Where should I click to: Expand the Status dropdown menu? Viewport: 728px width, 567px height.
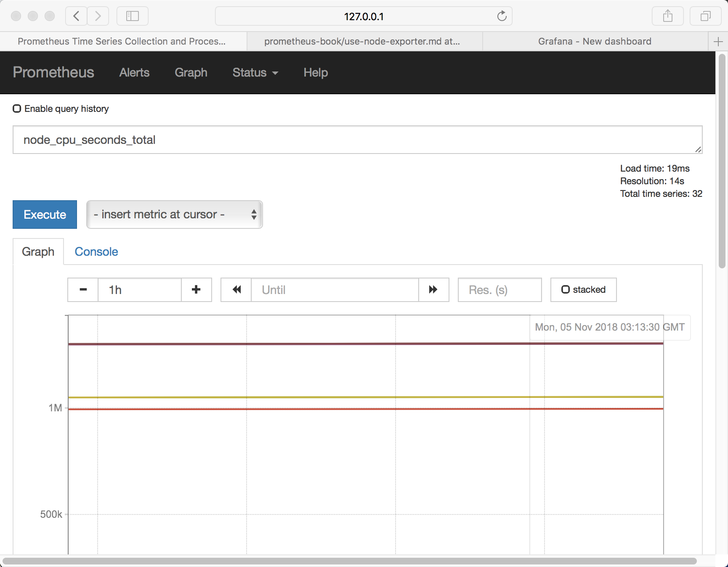(x=255, y=72)
